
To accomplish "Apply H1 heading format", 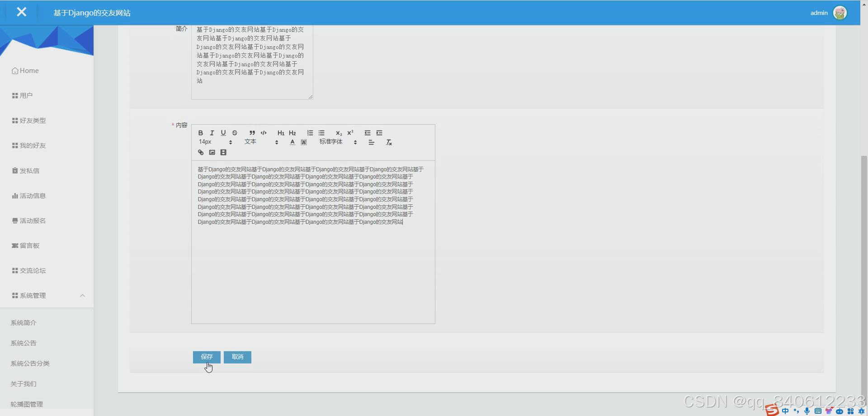I will [281, 133].
